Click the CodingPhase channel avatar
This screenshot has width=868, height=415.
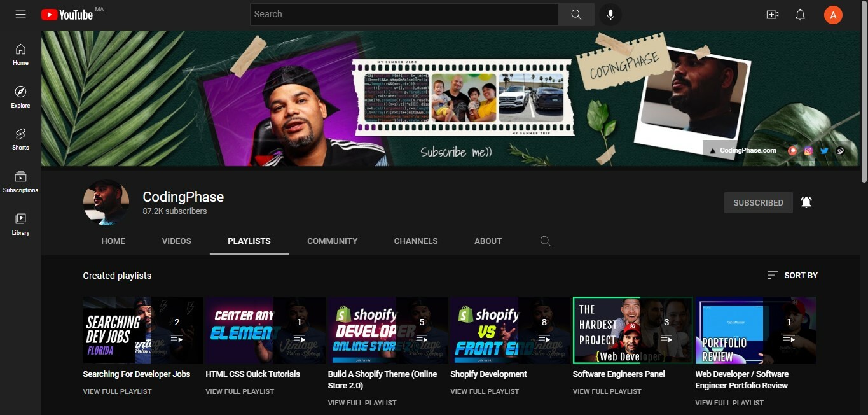click(106, 202)
